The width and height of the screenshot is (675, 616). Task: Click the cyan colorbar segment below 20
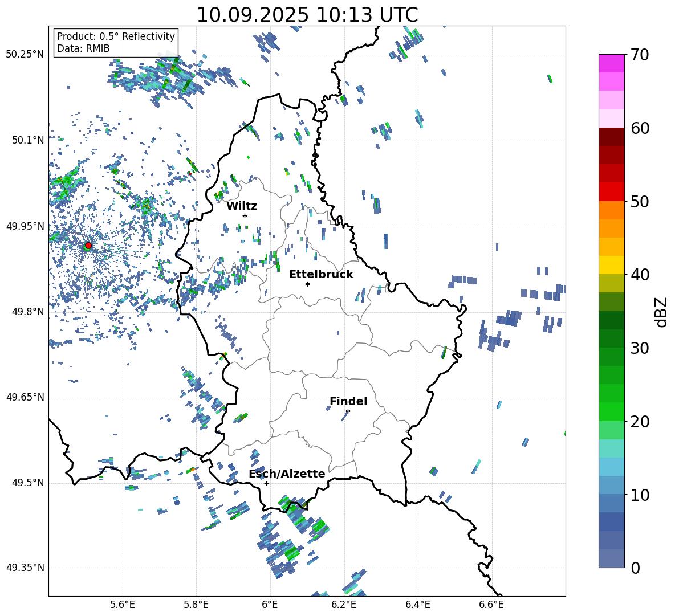pyautogui.click(x=611, y=448)
